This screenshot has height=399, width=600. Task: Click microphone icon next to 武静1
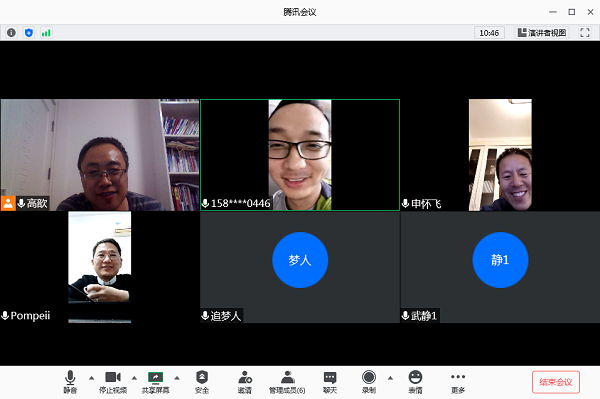[406, 316]
